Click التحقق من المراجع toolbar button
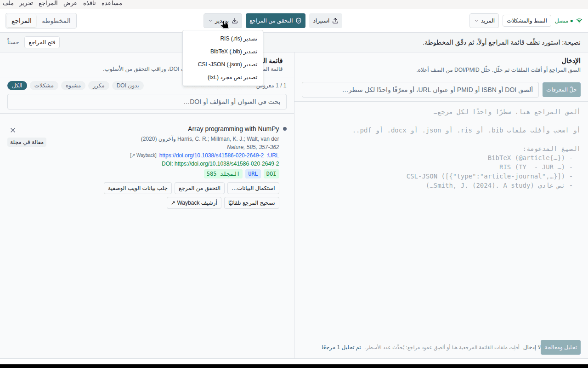588x368 pixels. (x=276, y=21)
